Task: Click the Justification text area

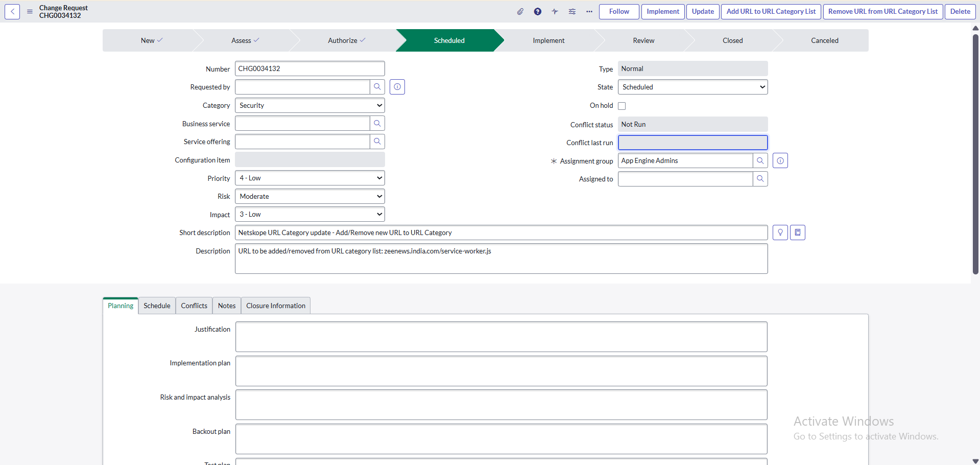Action: [x=501, y=337]
